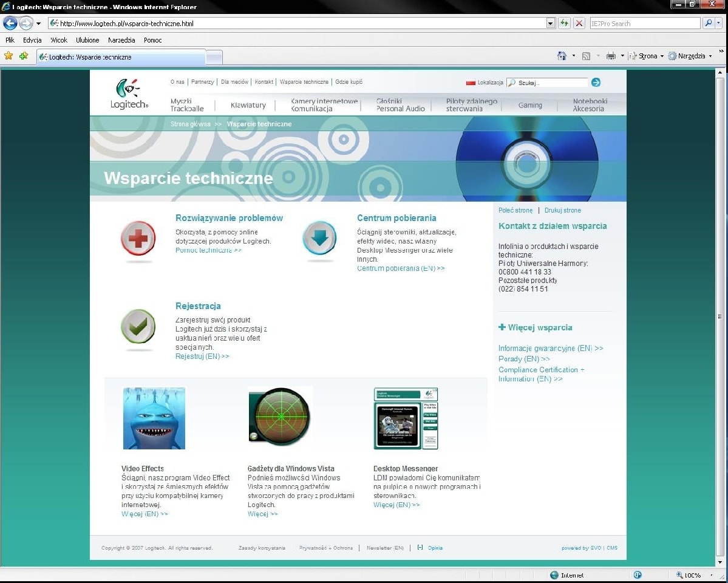Open the Partnerzy link

(202, 82)
